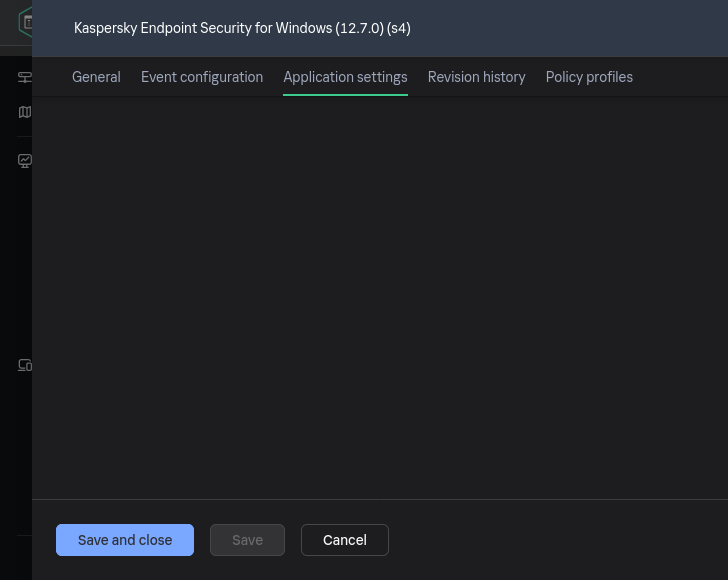Select the devices icon in sidebar

(25, 365)
